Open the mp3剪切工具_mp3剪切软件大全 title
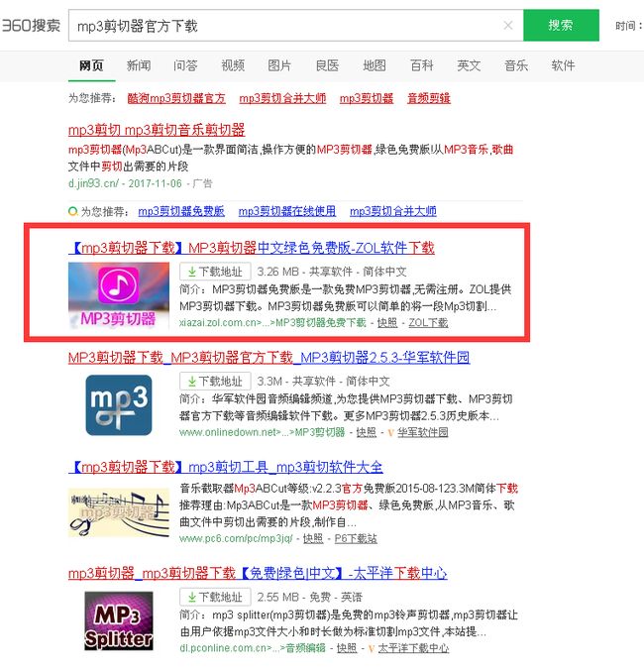644x671 pixels. [x=226, y=467]
